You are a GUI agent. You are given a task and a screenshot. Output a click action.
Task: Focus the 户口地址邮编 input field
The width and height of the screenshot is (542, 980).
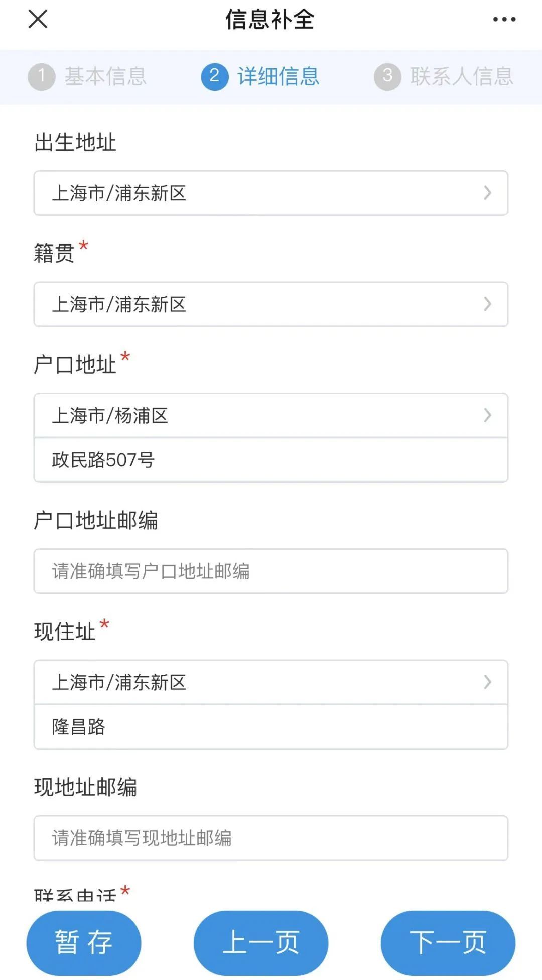[x=270, y=571]
